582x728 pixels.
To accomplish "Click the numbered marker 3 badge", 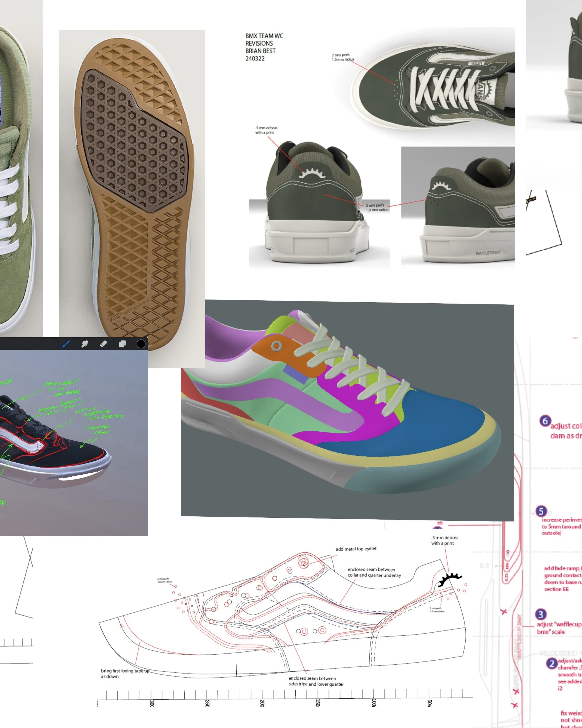I will pyautogui.click(x=541, y=614).
